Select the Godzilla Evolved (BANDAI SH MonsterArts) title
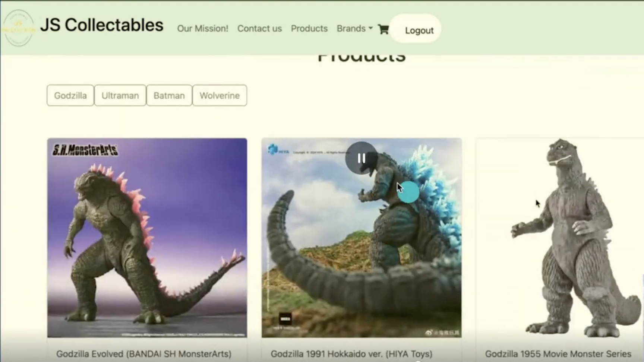This screenshot has height=362, width=644. pos(144,354)
